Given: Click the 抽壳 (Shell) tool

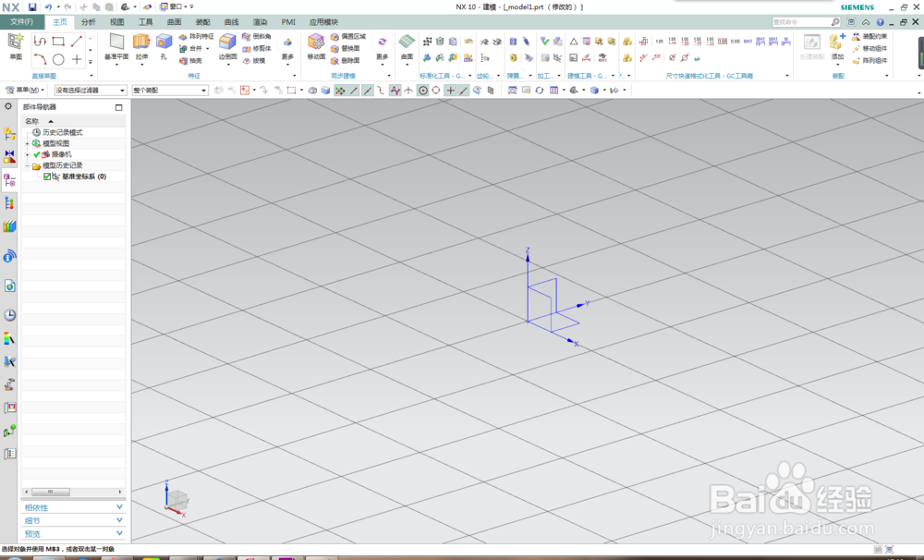Looking at the screenshot, I should pos(190,61).
